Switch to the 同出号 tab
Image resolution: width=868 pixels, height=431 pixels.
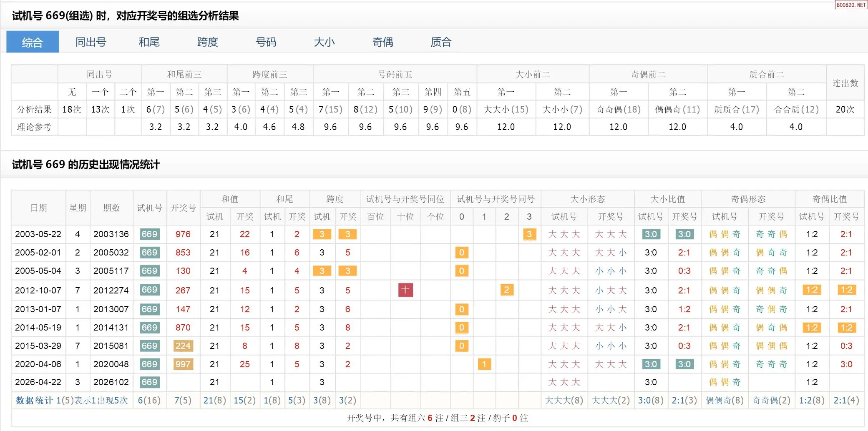pos(91,42)
